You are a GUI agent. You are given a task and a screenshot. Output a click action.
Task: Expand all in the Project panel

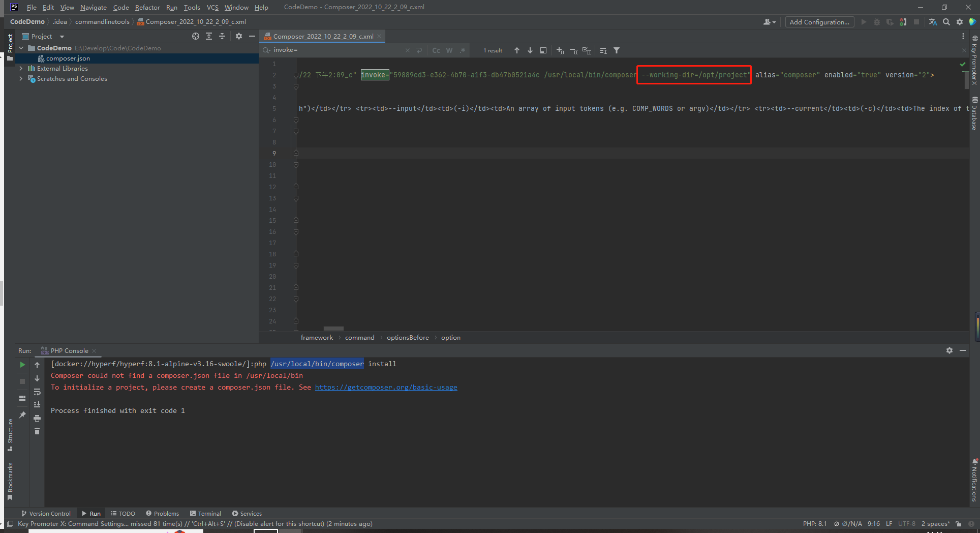(209, 36)
